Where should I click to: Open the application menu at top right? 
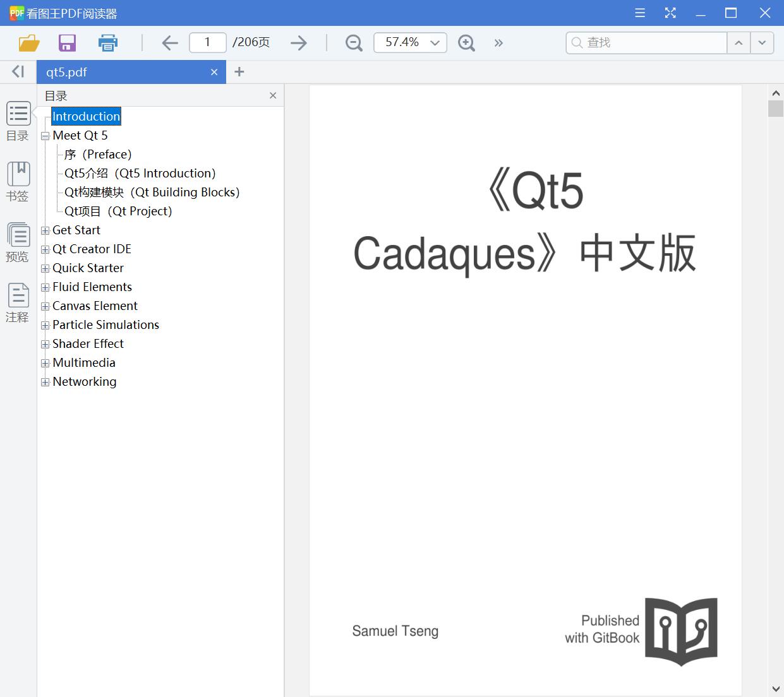(639, 13)
